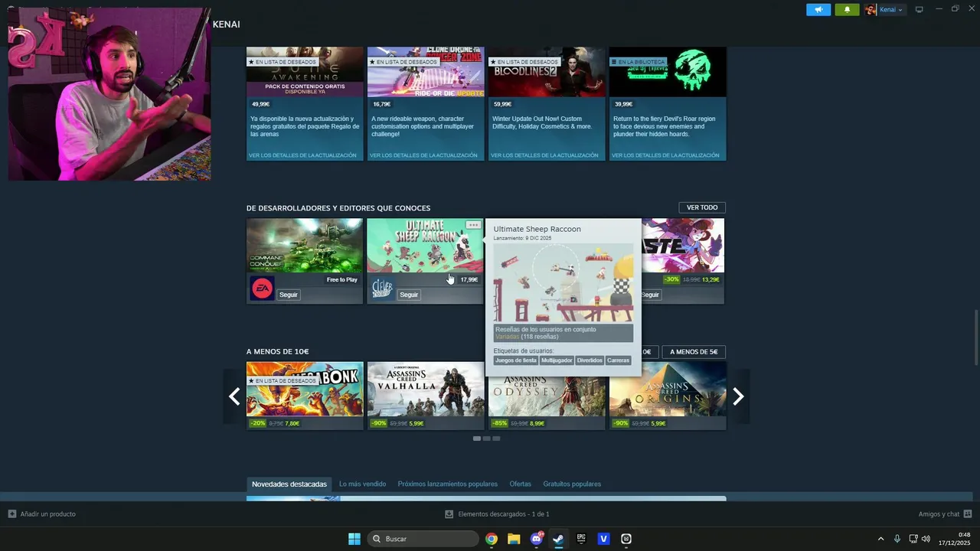This screenshot has height=551, width=980.
Task: Open options menu on Ultimate Sheep Raccoon capsule
Action: (x=473, y=225)
